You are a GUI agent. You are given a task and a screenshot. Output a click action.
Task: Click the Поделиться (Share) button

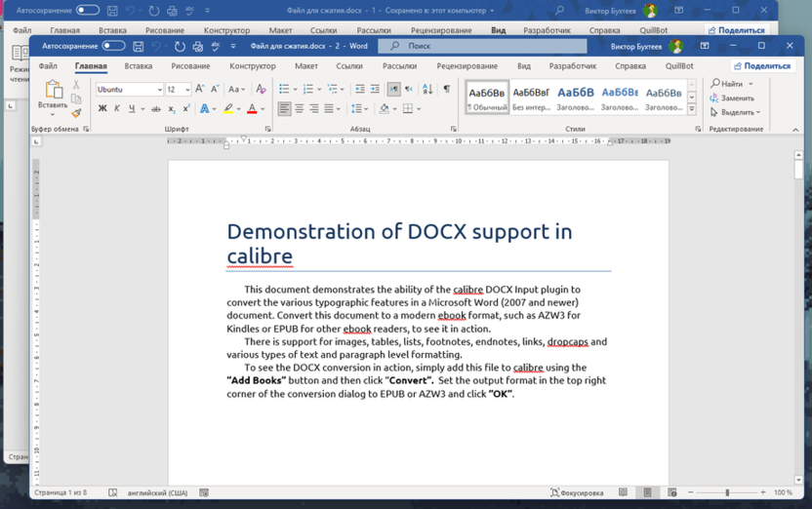761,66
